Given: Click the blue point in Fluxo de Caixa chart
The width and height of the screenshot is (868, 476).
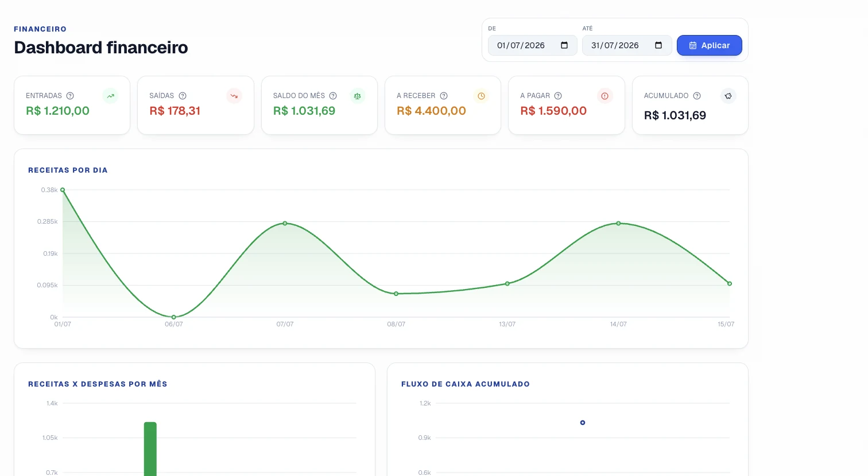Looking at the screenshot, I should [583, 423].
